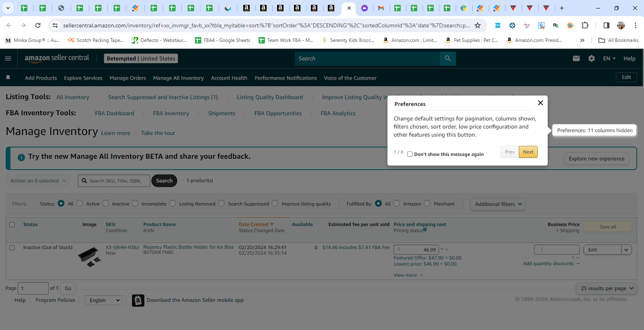Click the Page number input field
644x330 pixels.
(33, 288)
